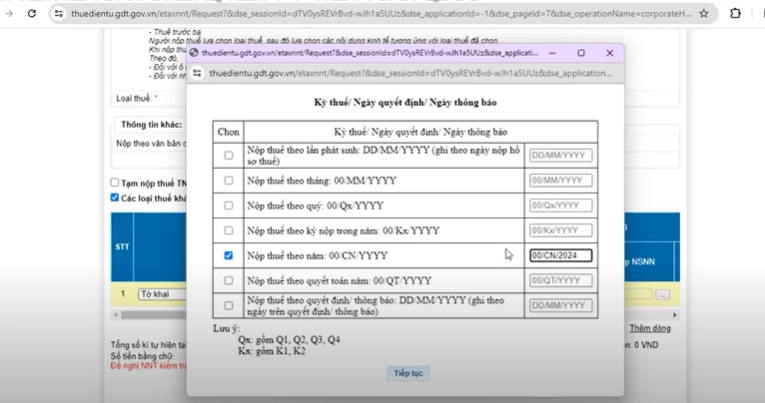The width and height of the screenshot is (765, 403).
Task: Tick the 'Nộp thuế theo quyết toán năm' checkbox
Action: (228, 281)
